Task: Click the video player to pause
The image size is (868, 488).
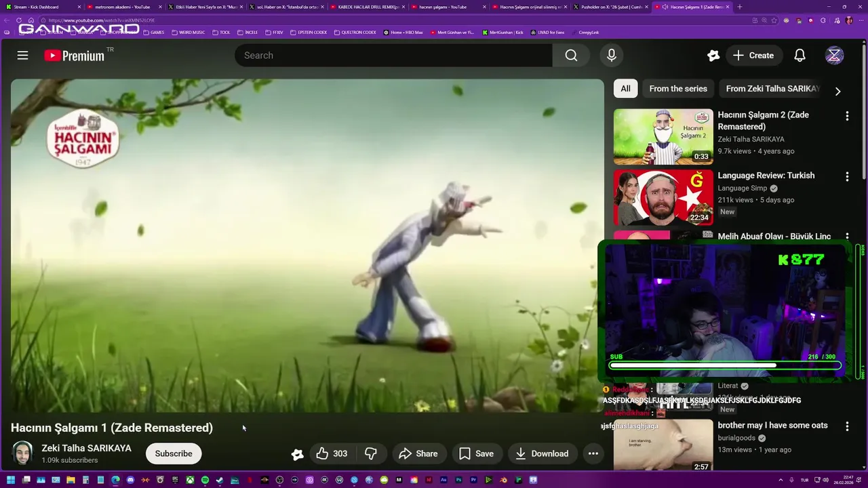Action: click(x=307, y=245)
